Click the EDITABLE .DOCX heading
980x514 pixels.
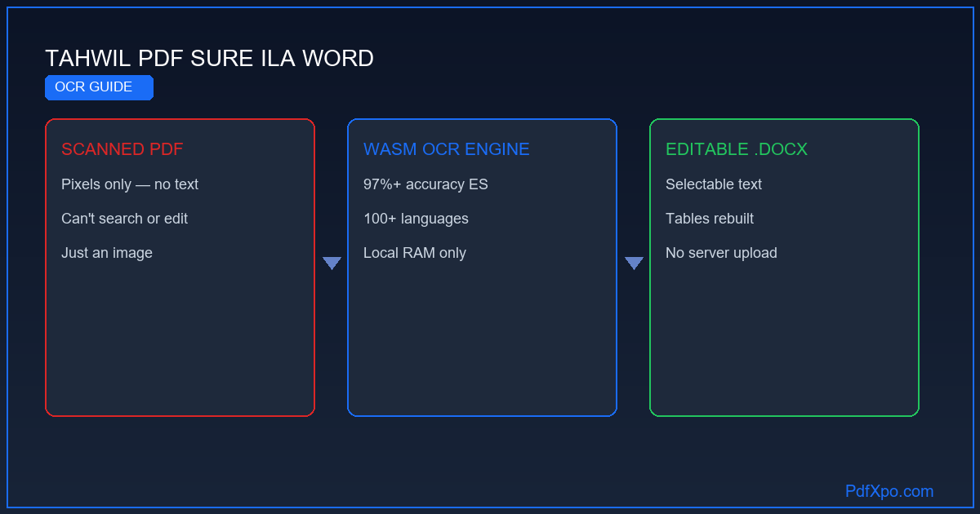coord(737,149)
